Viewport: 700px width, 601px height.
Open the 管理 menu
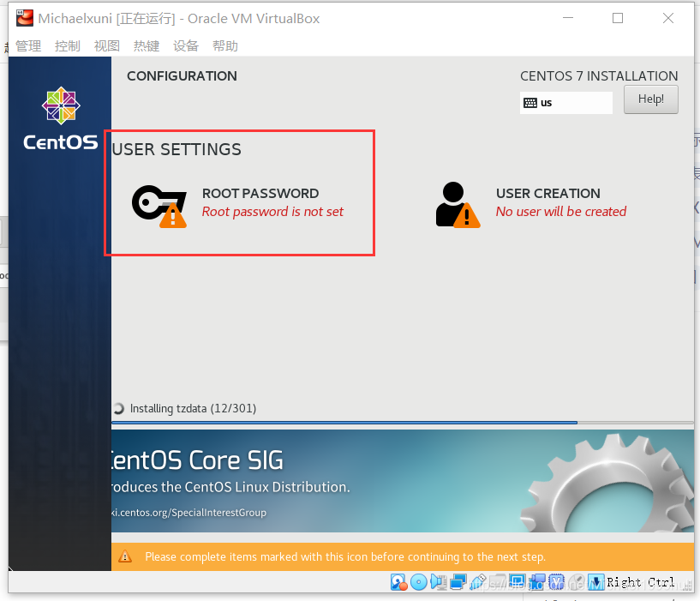pos(28,46)
